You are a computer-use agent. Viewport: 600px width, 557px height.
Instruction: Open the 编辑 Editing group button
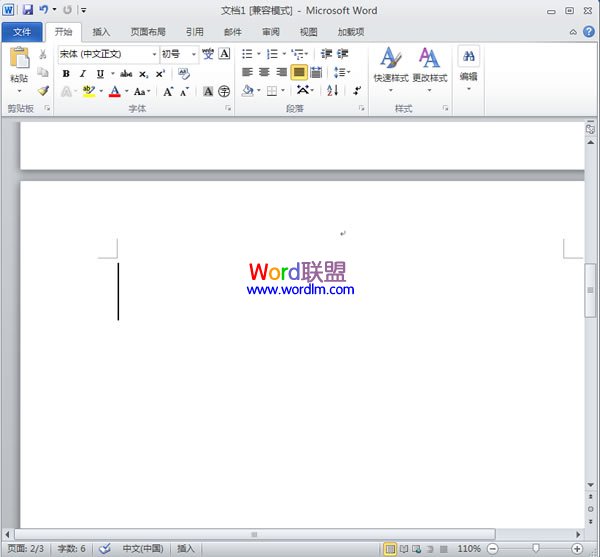(468, 68)
